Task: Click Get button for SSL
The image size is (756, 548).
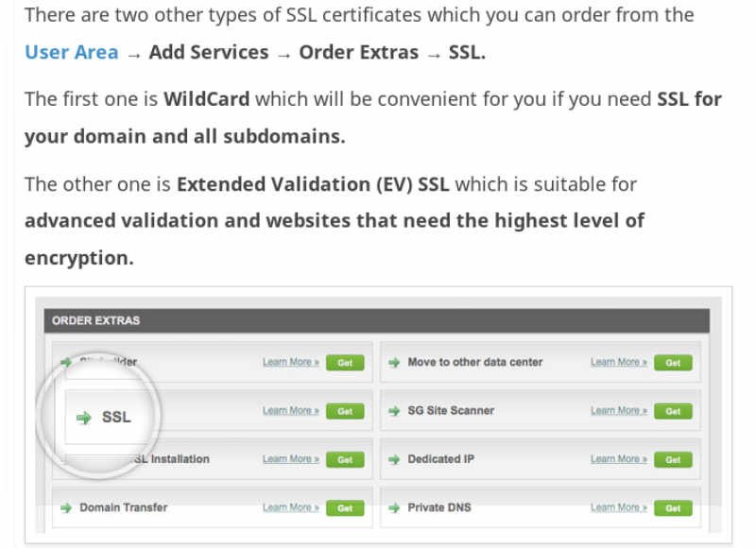Action: click(x=345, y=411)
